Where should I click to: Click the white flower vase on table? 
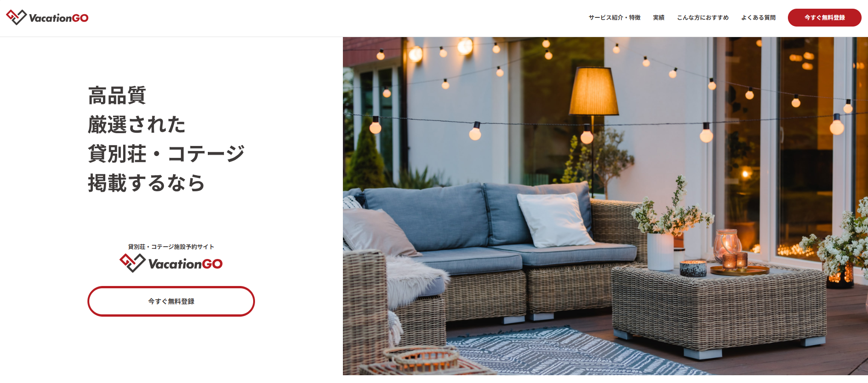660,251
